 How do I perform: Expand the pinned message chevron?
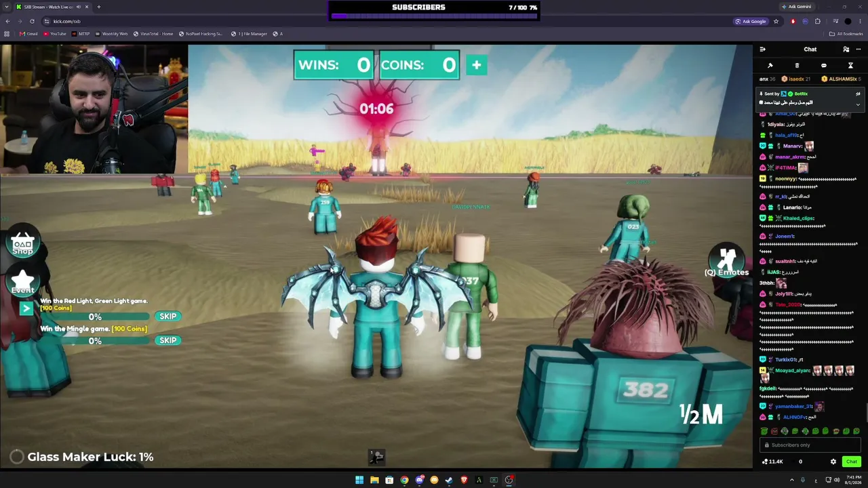click(x=858, y=104)
